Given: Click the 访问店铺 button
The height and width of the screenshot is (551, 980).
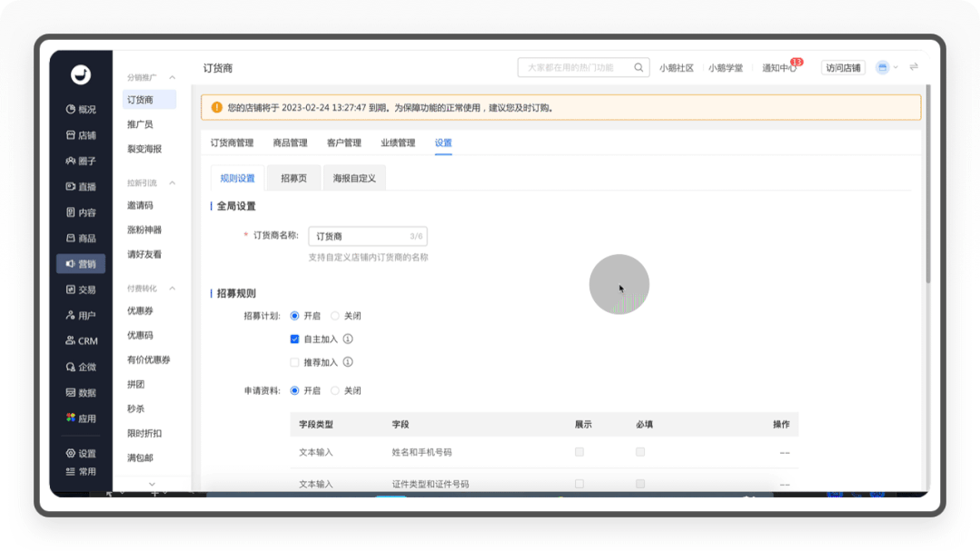Looking at the screenshot, I should [x=843, y=67].
